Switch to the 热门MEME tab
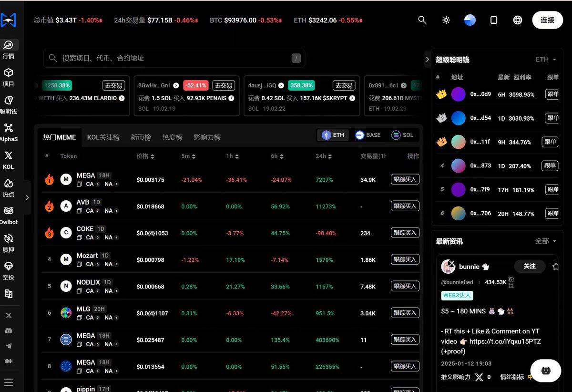Viewport: 572px width, 392px height. [60, 137]
